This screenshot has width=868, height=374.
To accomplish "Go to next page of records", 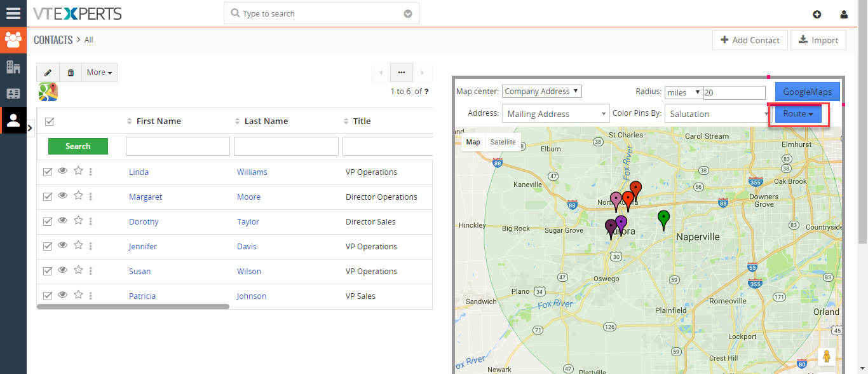I will [422, 73].
